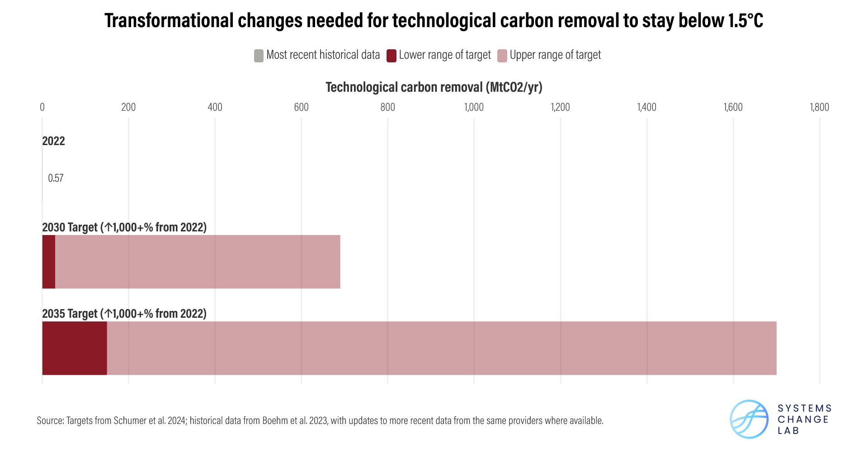
Task: Click the gray historical data legend swatch
Action: [x=259, y=56]
